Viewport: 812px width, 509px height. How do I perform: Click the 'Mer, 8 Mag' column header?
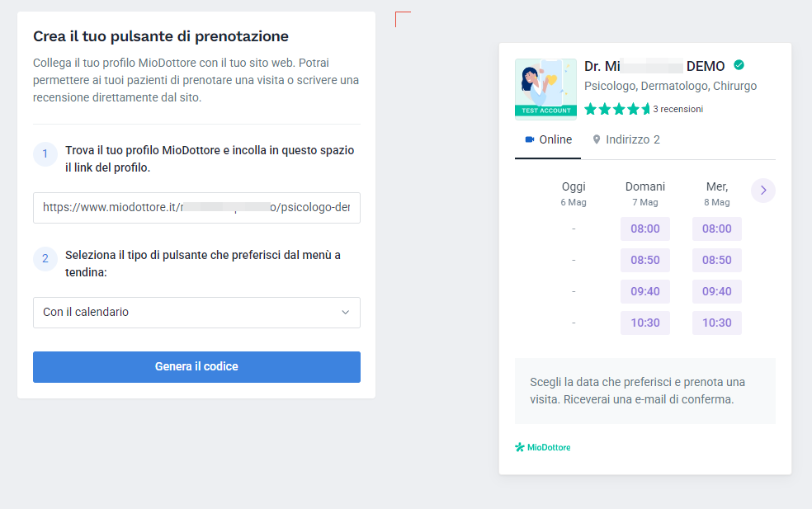coord(717,194)
